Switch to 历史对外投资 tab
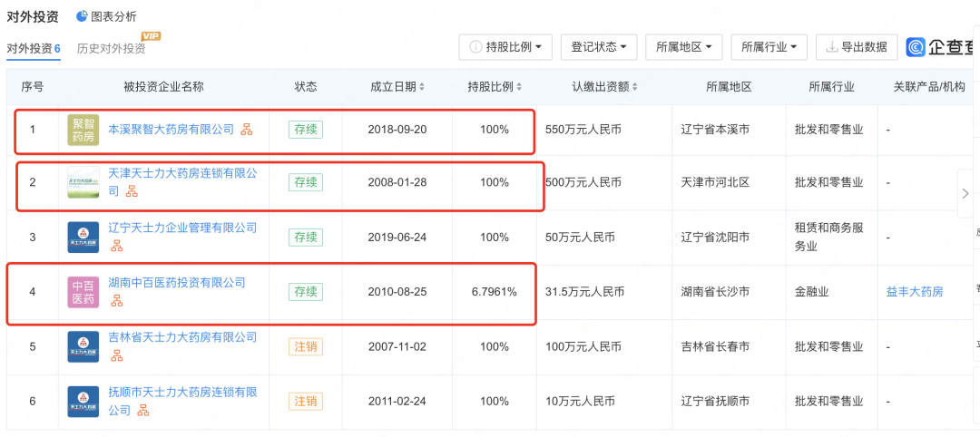The height and width of the screenshot is (437, 980). [112, 49]
